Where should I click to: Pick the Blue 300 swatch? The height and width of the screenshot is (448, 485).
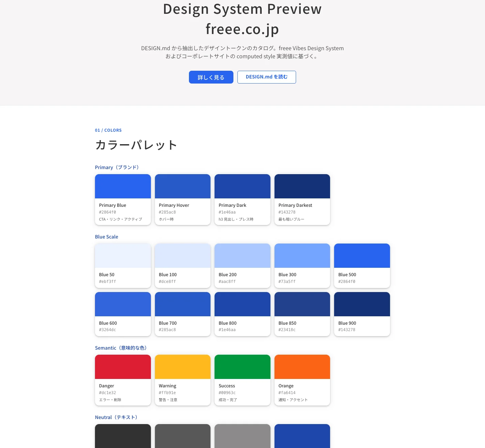coord(302,266)
